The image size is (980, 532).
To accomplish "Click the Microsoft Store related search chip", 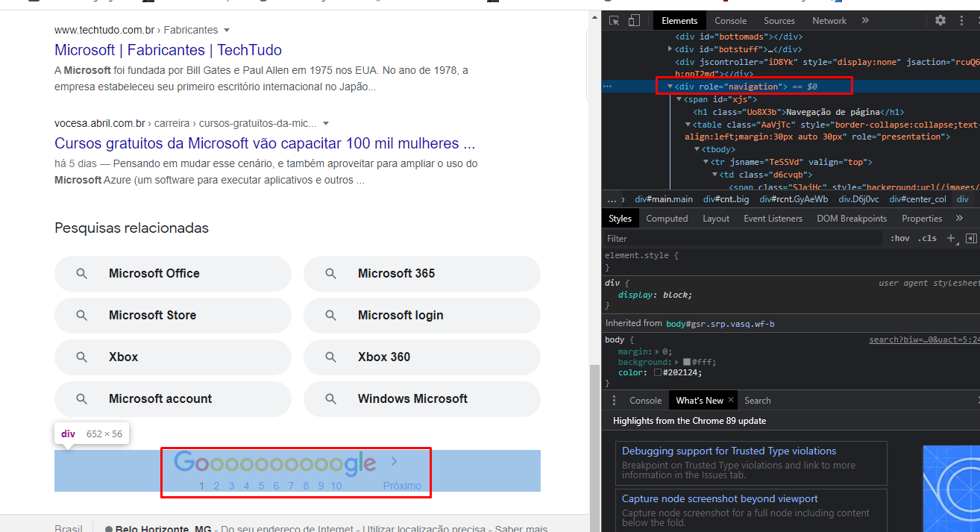I will click(x=173, y=316).
